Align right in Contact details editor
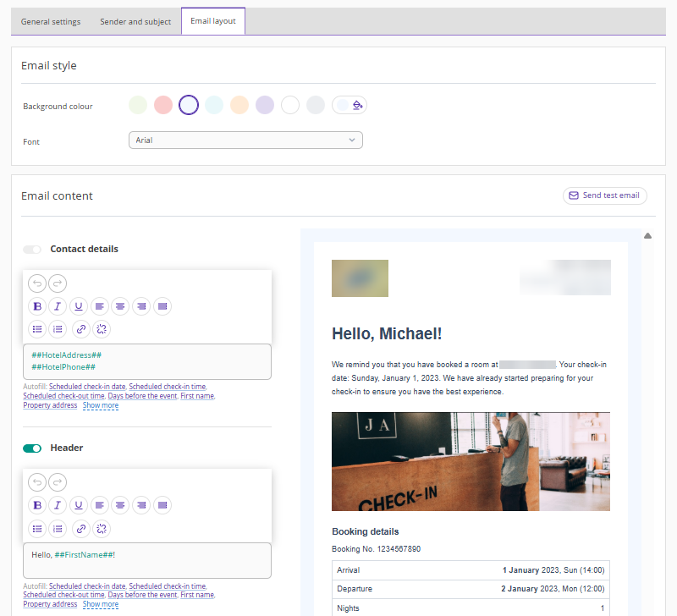The width and height of the screenshot is (677, 616). coord(141,306)
